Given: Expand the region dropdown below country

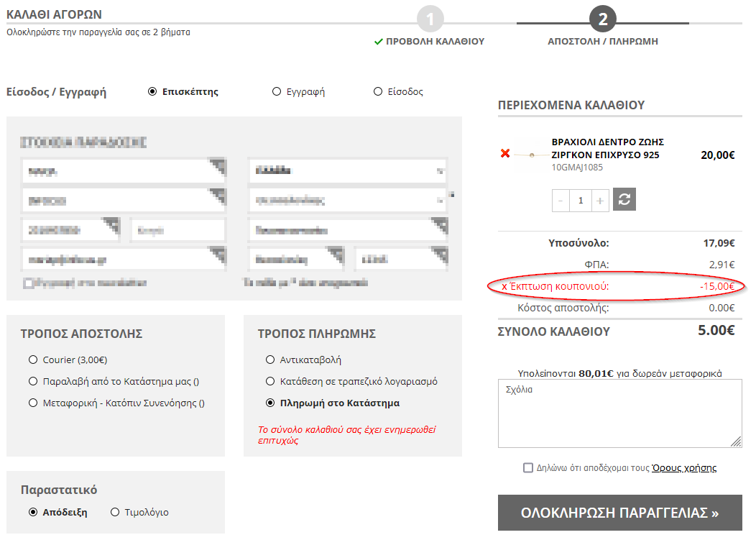Looking at the screenshot, I should [x=347, y=201].
